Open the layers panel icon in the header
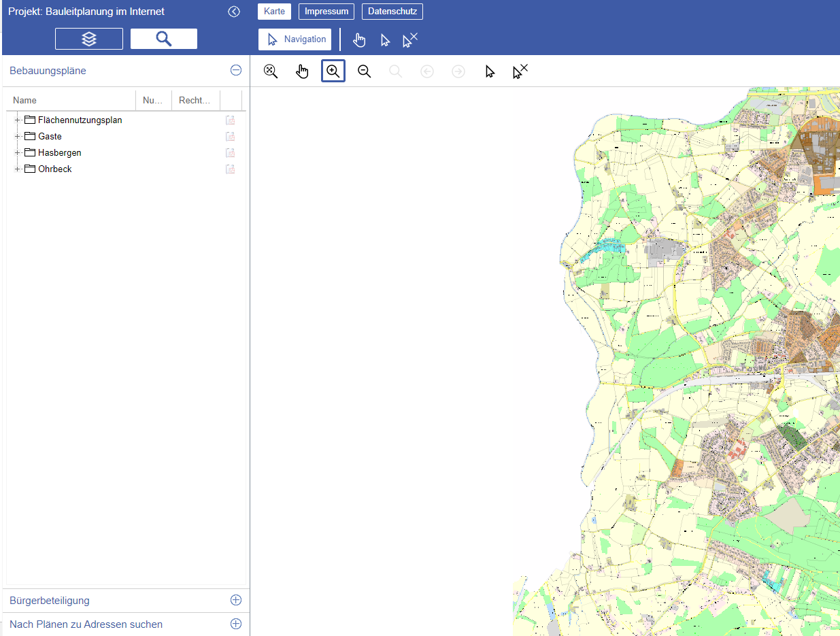840x636 pixels. (88, 39)
